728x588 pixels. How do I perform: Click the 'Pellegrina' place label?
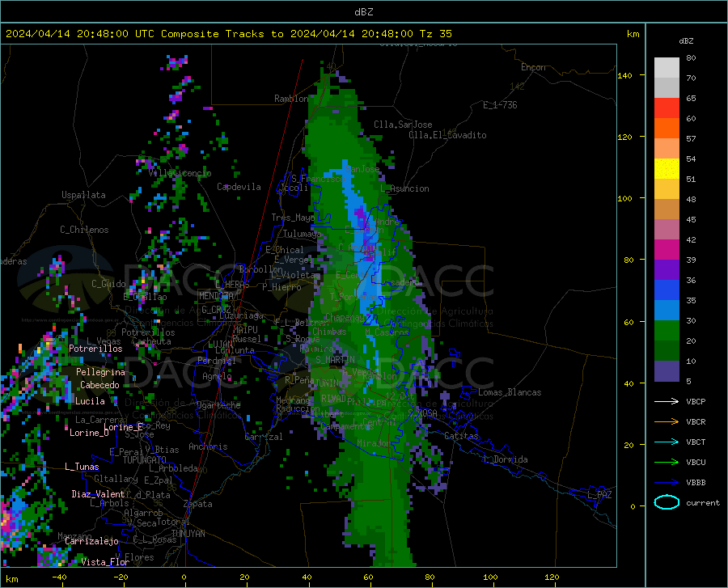[100, 372]
